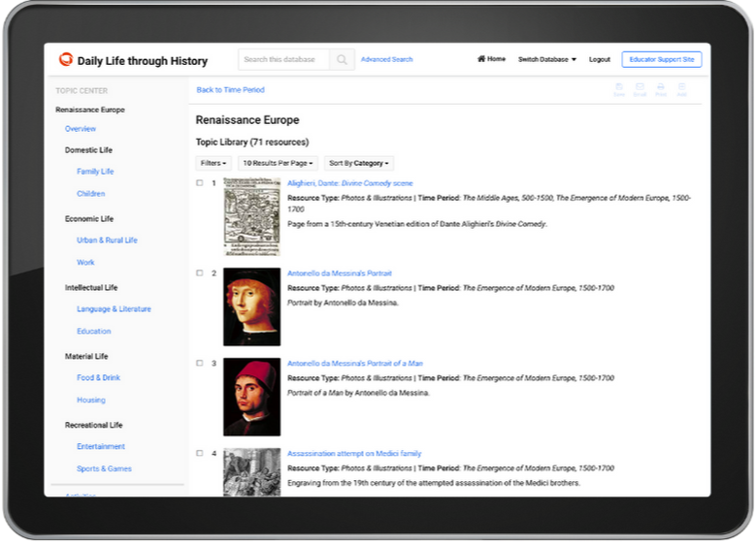
Task: Open Urban & Rural Life topic
Action: [107, 240]
